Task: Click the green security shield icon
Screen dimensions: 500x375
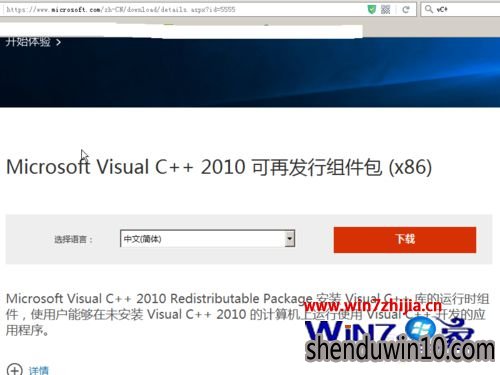Action: tap(372, 9)
